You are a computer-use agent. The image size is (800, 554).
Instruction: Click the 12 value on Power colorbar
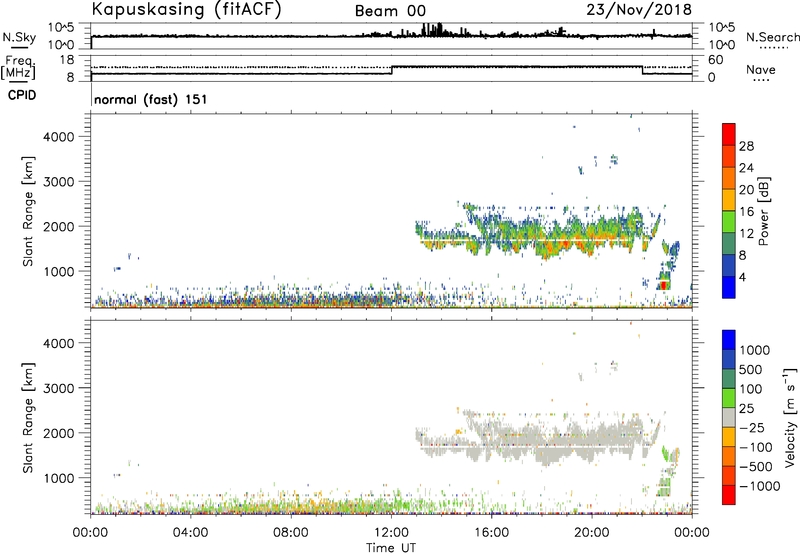click(x=746, y=233)
